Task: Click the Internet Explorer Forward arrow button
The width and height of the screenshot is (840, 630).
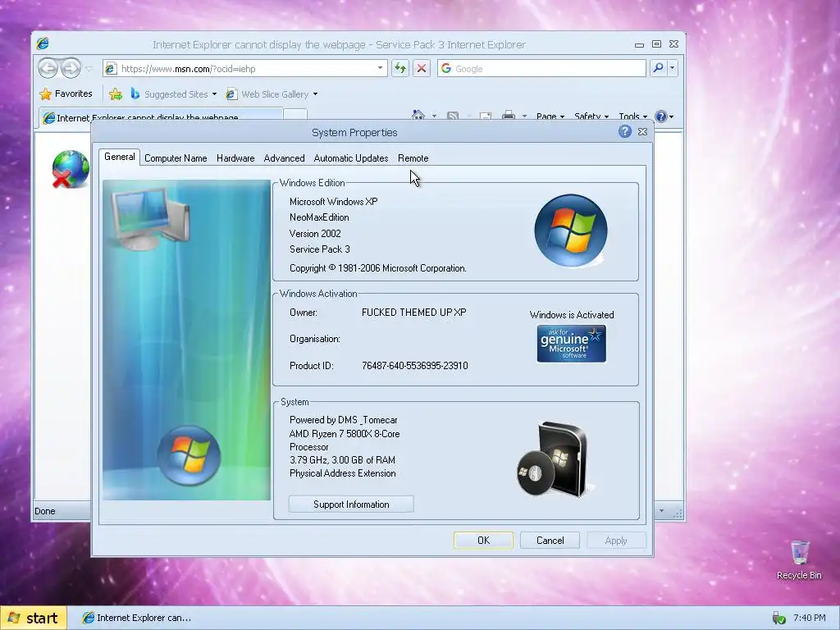Action: coord(71,68)
